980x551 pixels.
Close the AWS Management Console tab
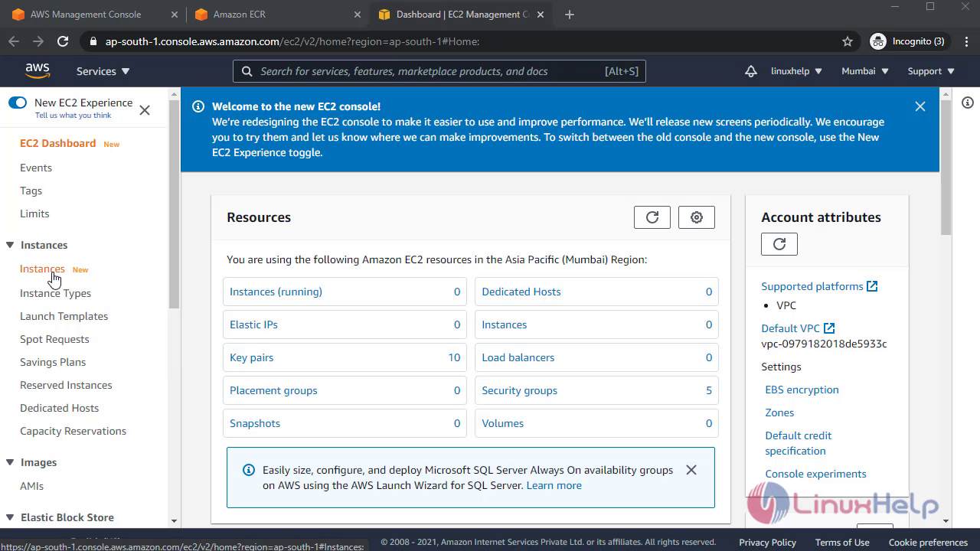point(174,15)
